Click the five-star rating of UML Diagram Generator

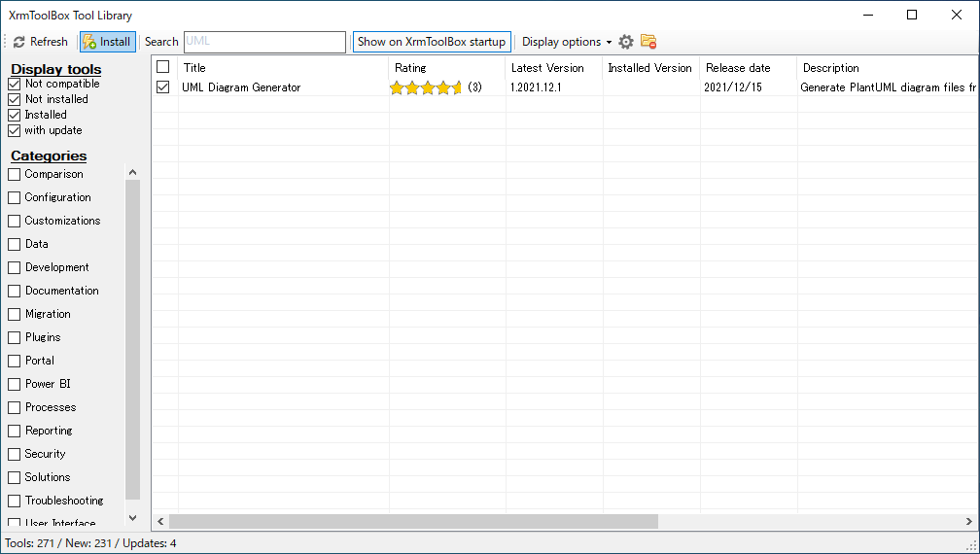pyautogui.click(x=426, y=87)
